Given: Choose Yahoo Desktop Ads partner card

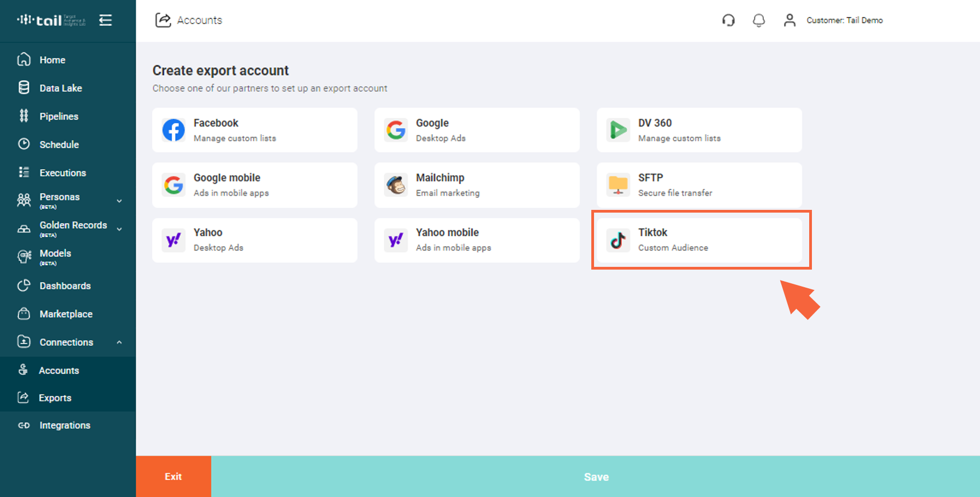Looking at the screenshot, I should pyautogui.click(x=255, y=240).
